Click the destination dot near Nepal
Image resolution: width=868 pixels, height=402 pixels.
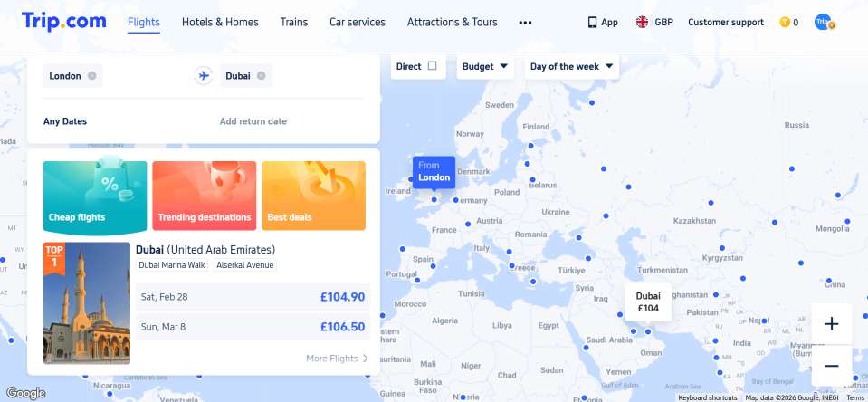click(765, 321)
